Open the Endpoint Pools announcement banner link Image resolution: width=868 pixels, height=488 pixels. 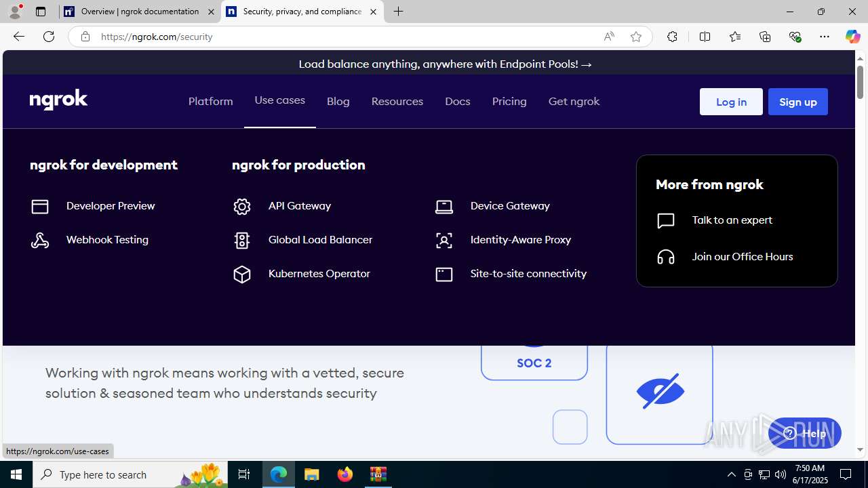(446, 64)
